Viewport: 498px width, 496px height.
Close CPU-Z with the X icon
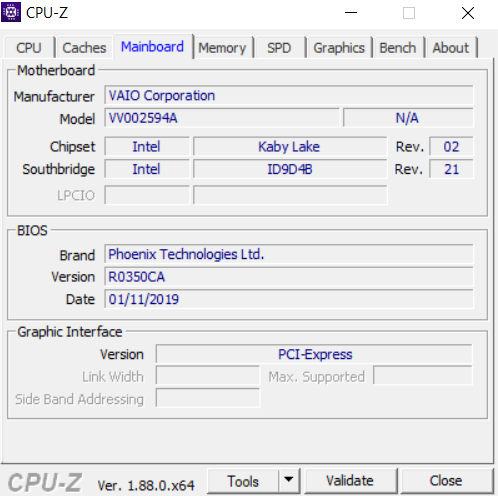pyautogui.click(x=468, y=13)
